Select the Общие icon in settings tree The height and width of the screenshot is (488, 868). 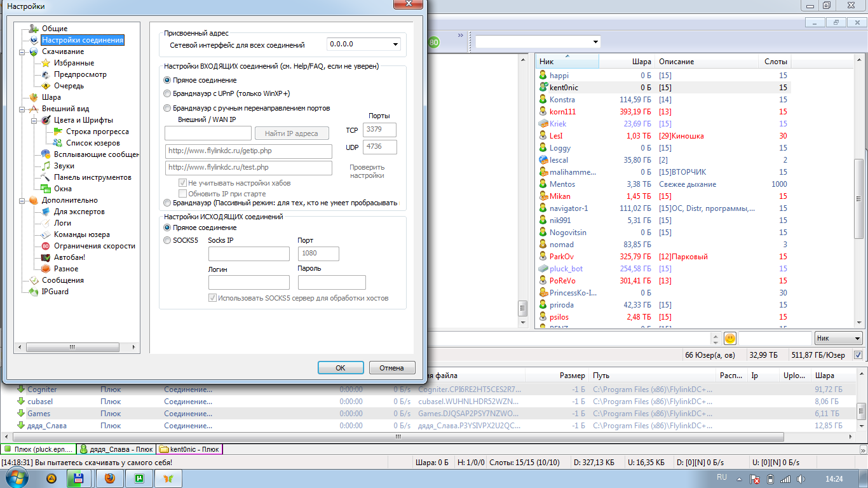coord(34,29)
